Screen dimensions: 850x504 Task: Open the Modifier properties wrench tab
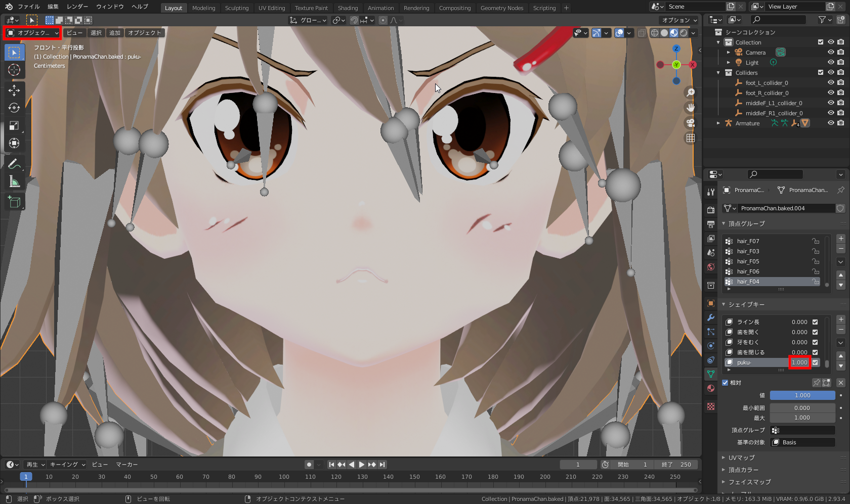711,317
